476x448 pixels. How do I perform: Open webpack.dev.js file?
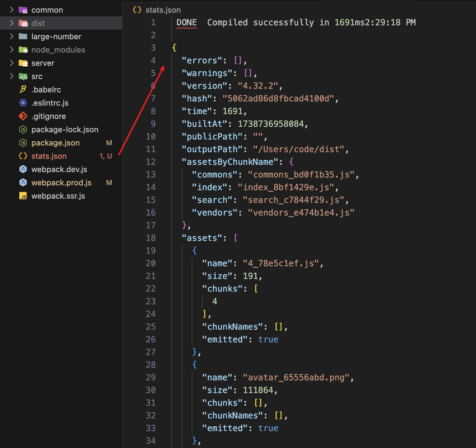(59, 169)
